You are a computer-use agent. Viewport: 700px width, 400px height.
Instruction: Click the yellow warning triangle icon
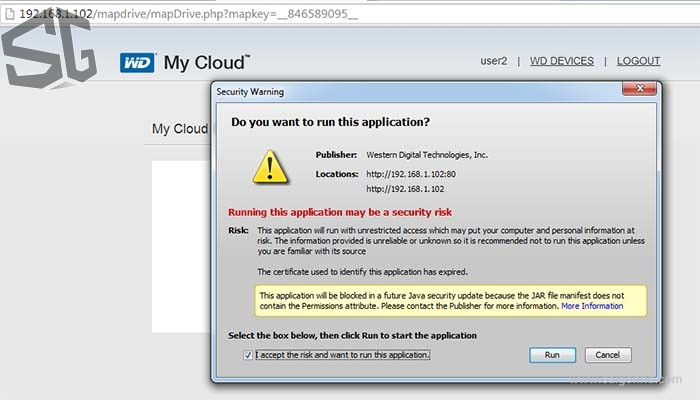click(x=270, y=167)
